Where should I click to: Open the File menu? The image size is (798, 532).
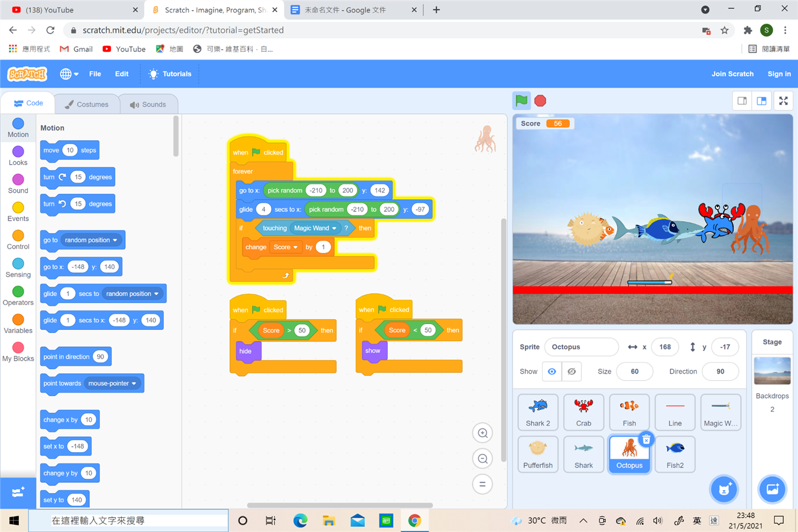95,74
